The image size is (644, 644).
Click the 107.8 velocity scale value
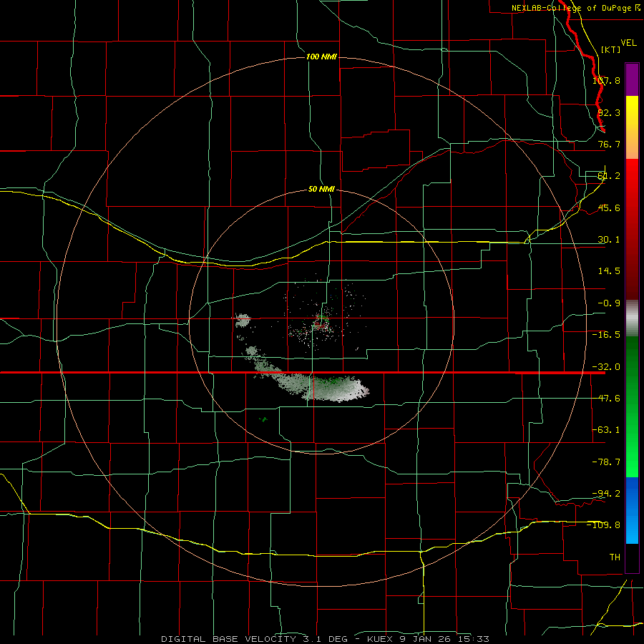click(x=606, y=80)
